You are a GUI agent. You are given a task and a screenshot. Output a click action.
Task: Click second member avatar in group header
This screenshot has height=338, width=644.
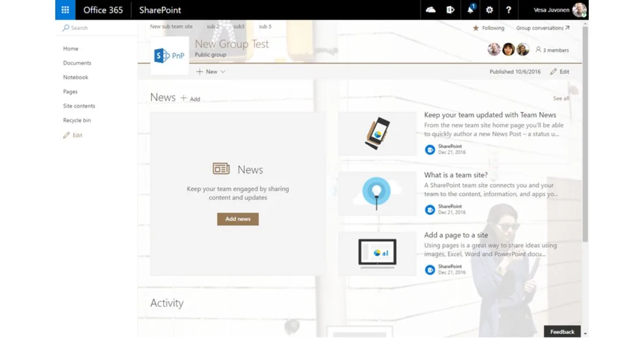(508, 50)
